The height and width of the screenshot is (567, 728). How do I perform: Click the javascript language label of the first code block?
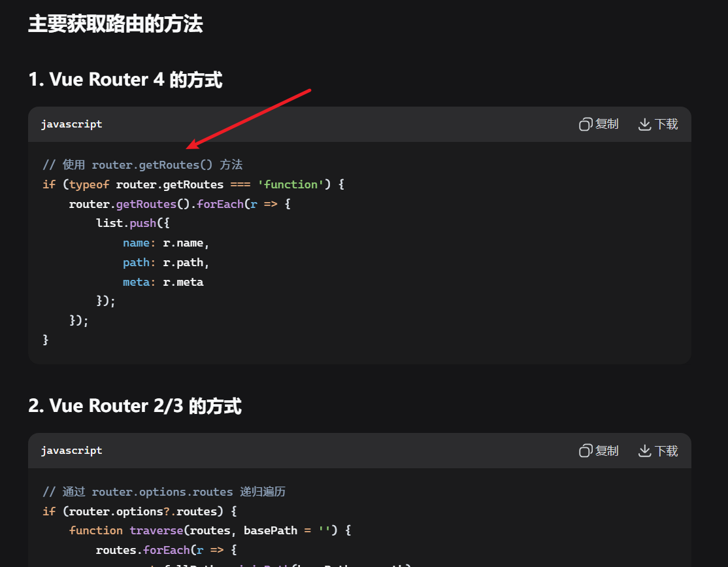72,124
